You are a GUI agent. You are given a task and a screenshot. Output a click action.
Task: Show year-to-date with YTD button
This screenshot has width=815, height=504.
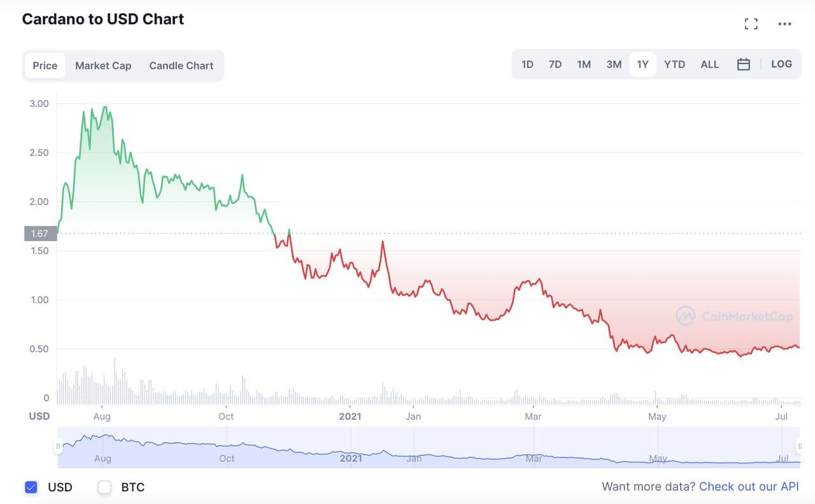point(674,64)
